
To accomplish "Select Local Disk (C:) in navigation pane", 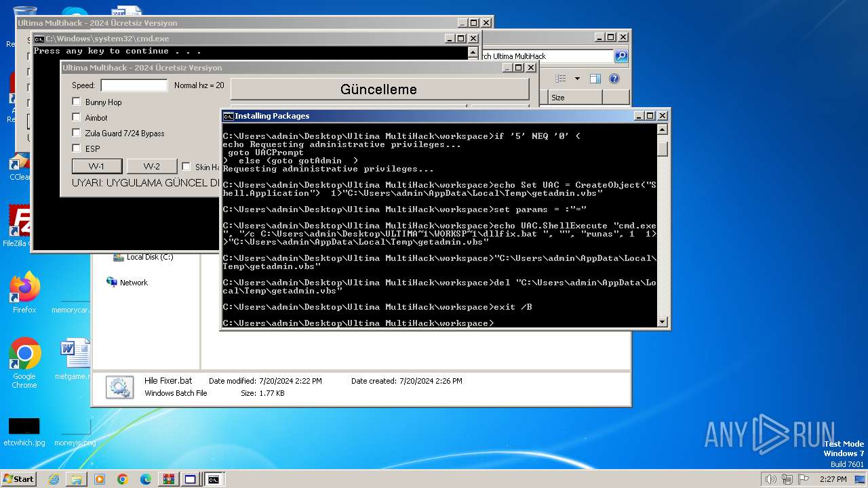I will tap(143, 257).
